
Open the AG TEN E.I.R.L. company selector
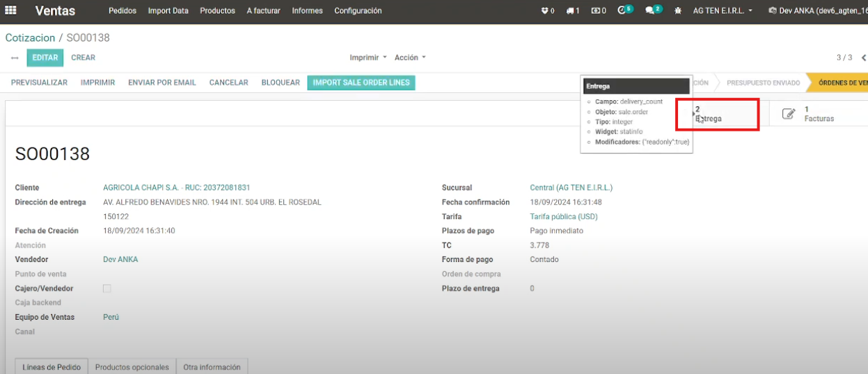click(x=723, y=11)
